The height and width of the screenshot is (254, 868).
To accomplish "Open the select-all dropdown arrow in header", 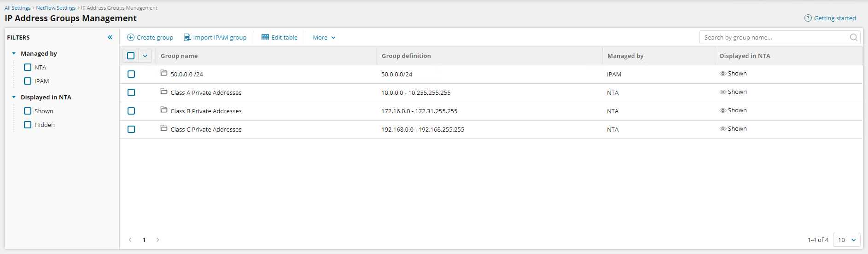I will [x=145, y=56].
